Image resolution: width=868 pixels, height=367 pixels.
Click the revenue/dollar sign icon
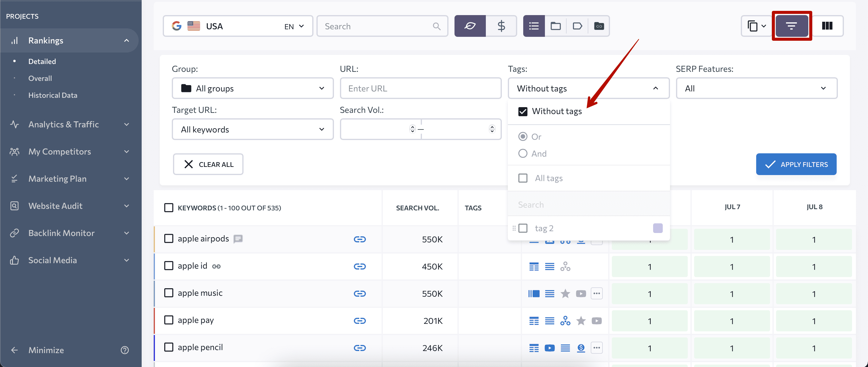coord(501,25)
